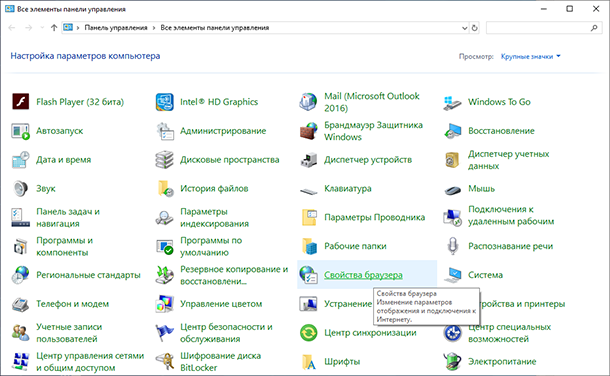This screenshot has height=376, width=610.
Task: Open Центр безопасности и обслуживания icon
Action: pos(165,333)
